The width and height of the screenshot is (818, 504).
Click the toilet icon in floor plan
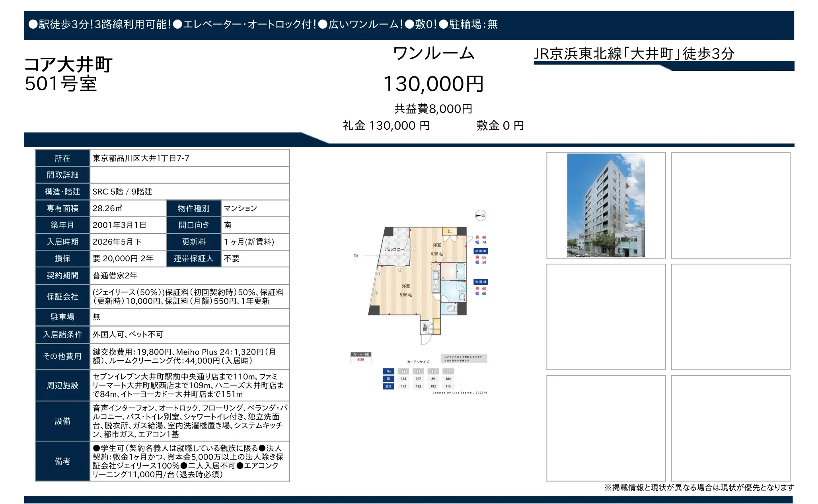[452, 308]
